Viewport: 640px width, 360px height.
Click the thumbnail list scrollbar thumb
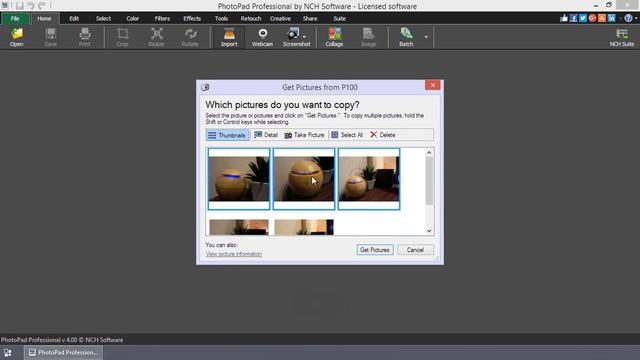pos(429,181)
